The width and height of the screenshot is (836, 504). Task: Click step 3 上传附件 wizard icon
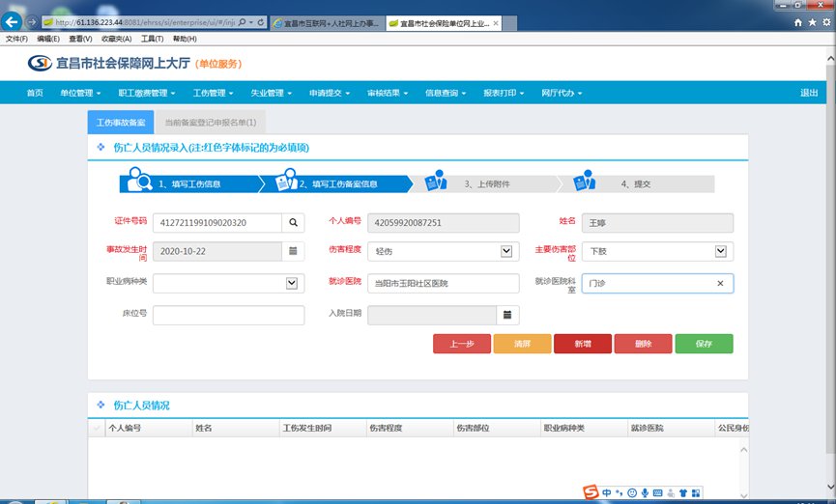tap(437, 181)
